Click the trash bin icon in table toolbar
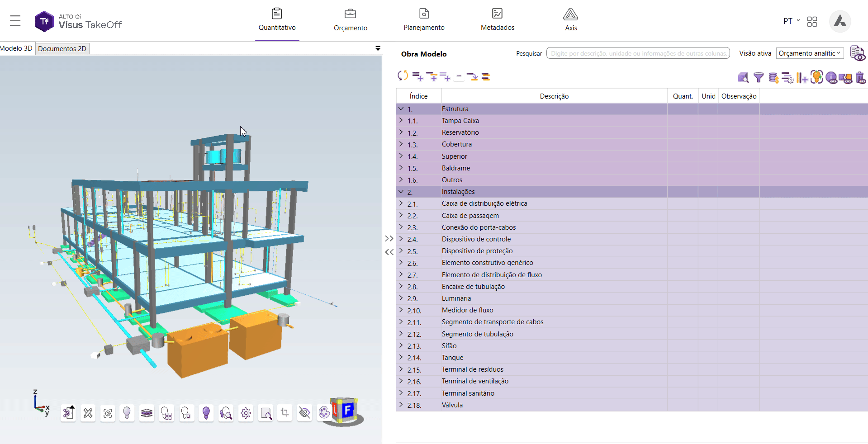 click(860, 78)
